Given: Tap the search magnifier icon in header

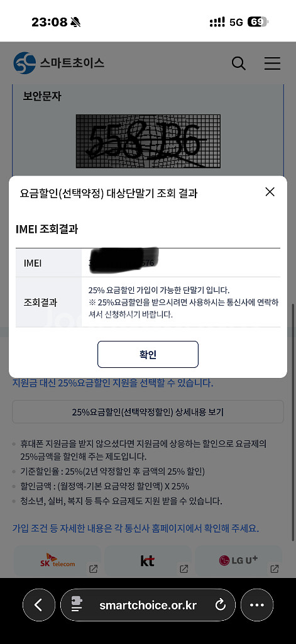Looking at the screenshot, I should 239,64.
